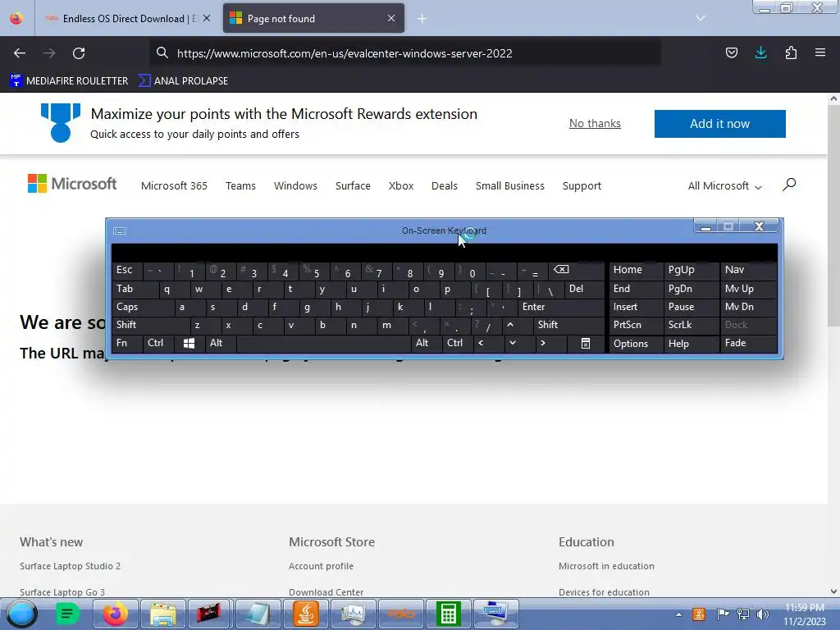Open the Pocket save icon in the toolbar
840x630 pixels.
(731, 52)
